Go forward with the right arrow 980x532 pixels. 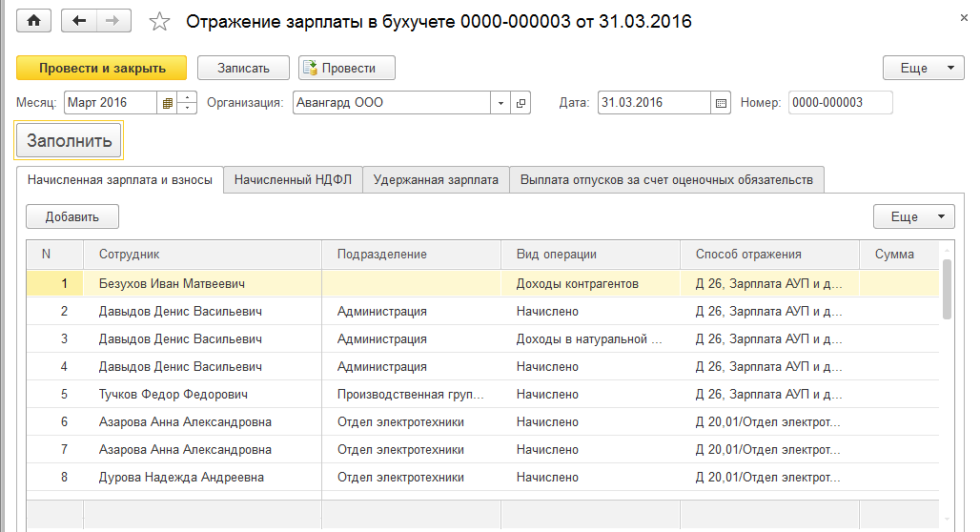pos(112,21)
